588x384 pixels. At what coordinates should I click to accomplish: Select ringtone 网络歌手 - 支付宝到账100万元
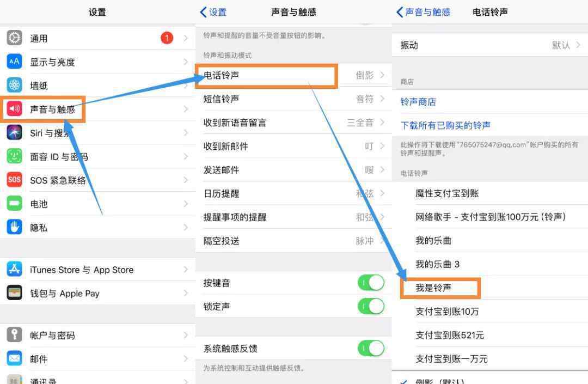point(490,217)
